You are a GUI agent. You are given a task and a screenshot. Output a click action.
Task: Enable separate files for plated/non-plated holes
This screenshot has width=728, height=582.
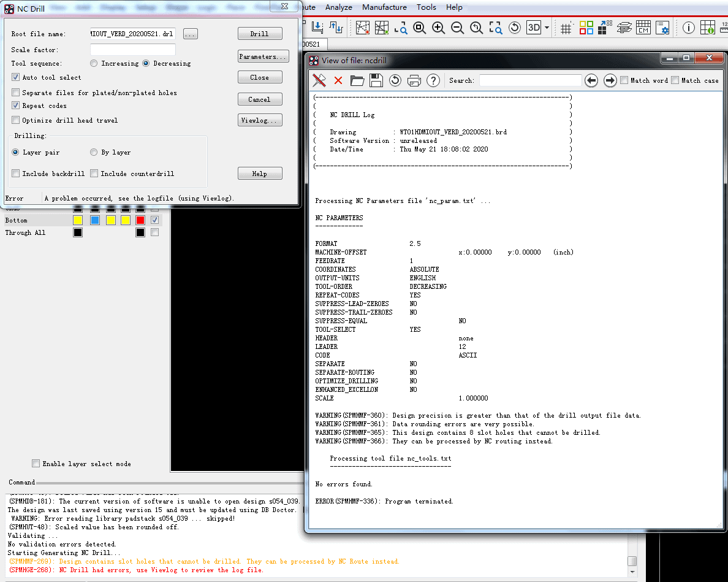click(x=16, y=93)
